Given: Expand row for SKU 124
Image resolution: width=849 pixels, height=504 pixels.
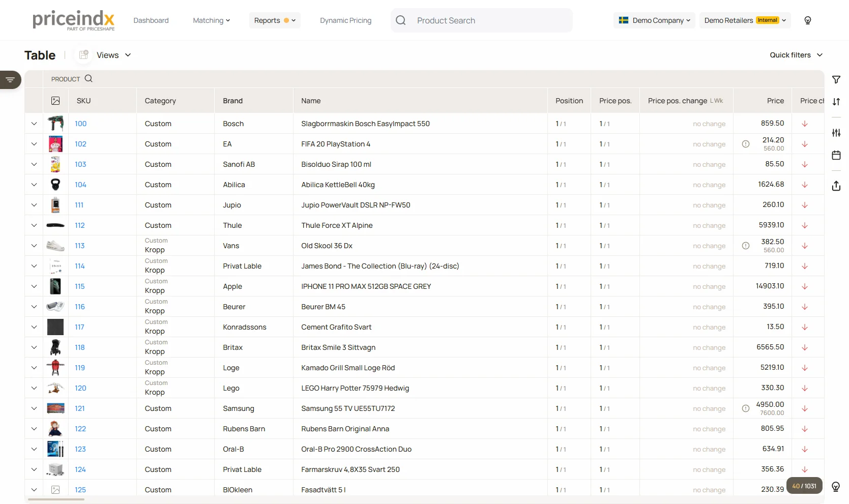Looking at the screenshot, I should click(x=34, y=469).
